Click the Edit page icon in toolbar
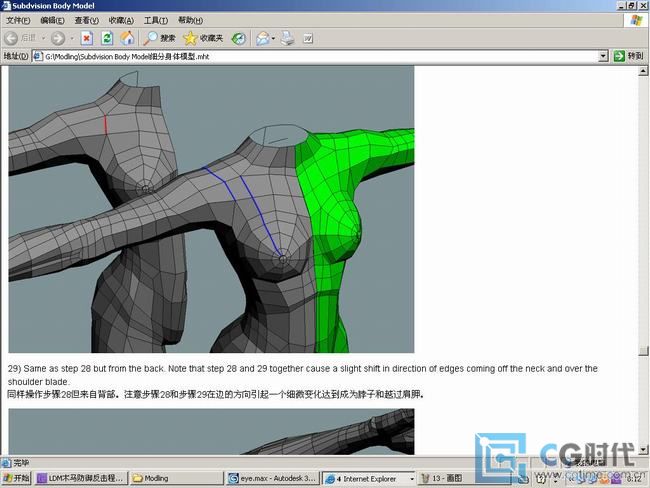650x488 pixels. [308, 38]
